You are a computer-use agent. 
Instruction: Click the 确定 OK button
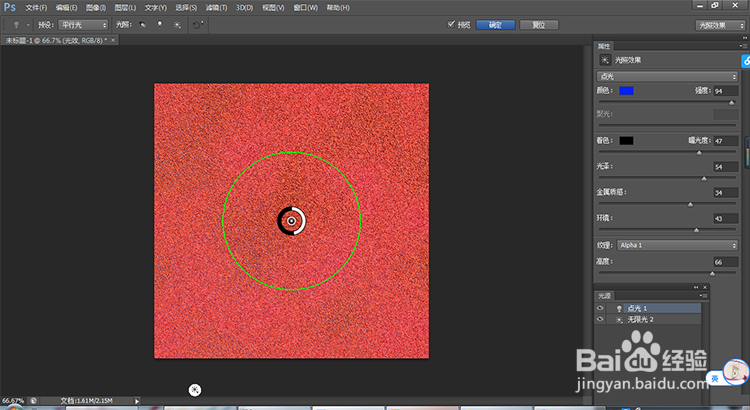coord(496,25)
